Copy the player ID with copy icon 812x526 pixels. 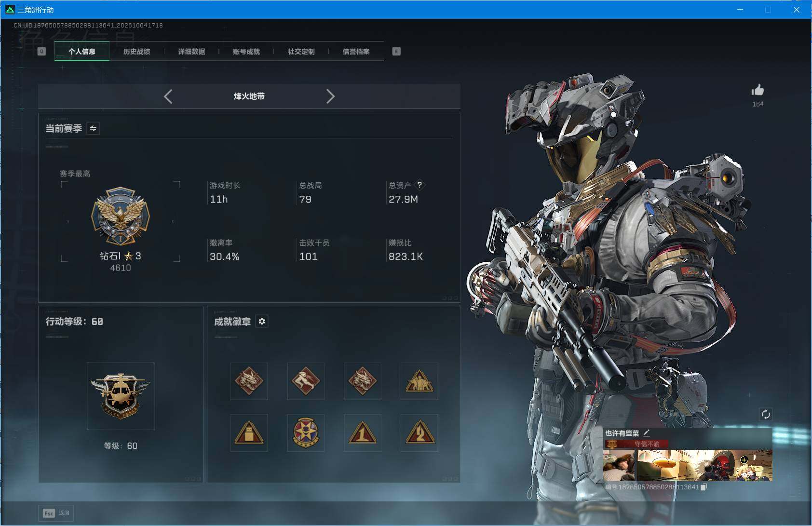click(704, 487)
